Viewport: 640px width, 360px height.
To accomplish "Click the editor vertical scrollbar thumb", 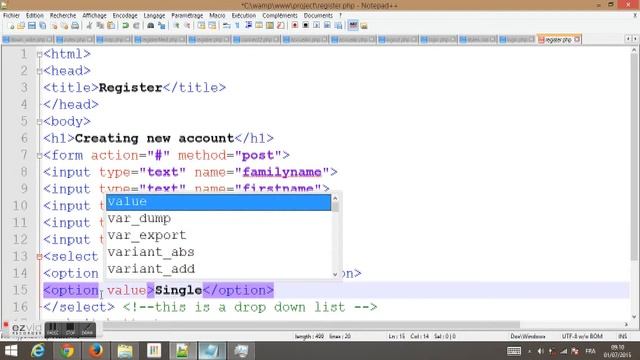I will click(x=634, y=157).
